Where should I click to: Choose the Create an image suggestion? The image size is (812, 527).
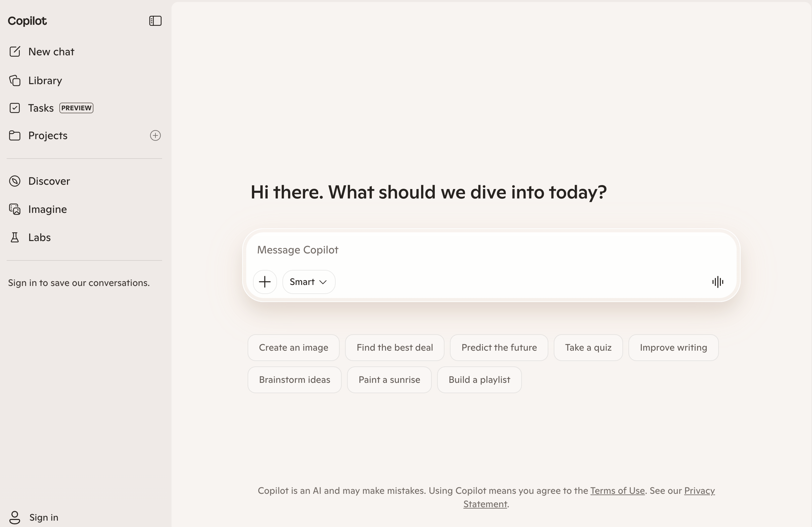click(x=293, y=347)
